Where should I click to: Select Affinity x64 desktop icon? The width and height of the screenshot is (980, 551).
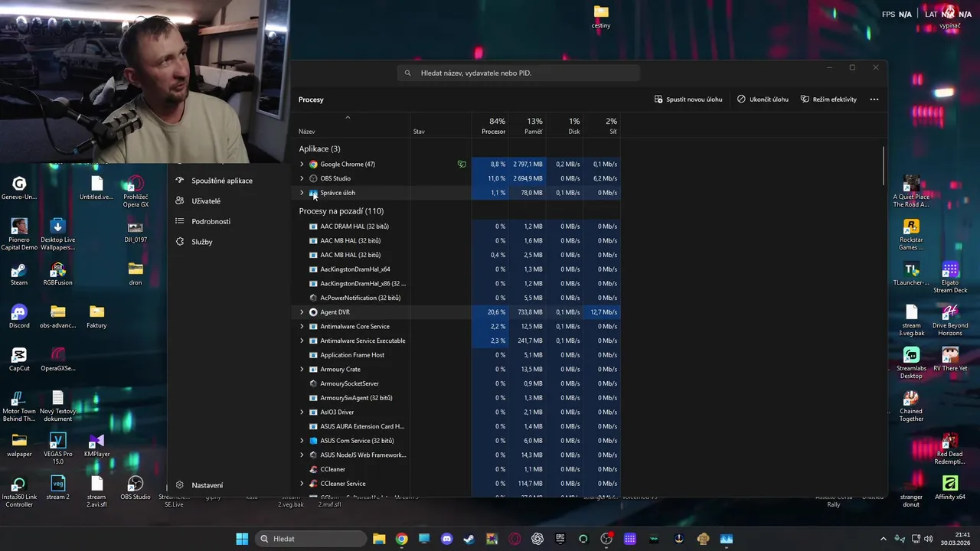[x=950, y=488]
